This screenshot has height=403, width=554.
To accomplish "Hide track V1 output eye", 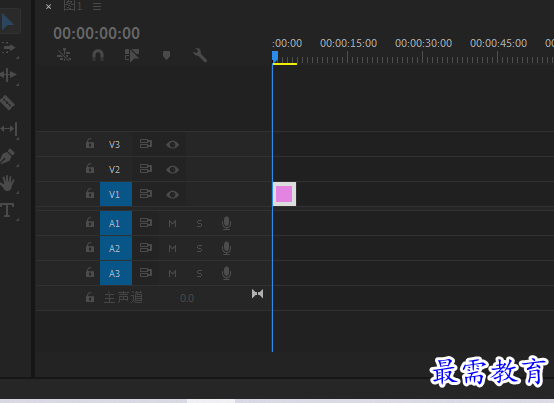I will tap(172, 195).
